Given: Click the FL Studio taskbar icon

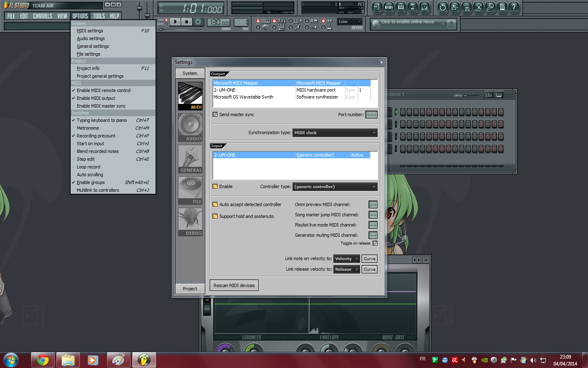Looking at the screenshot, I should tap(144, 360).
